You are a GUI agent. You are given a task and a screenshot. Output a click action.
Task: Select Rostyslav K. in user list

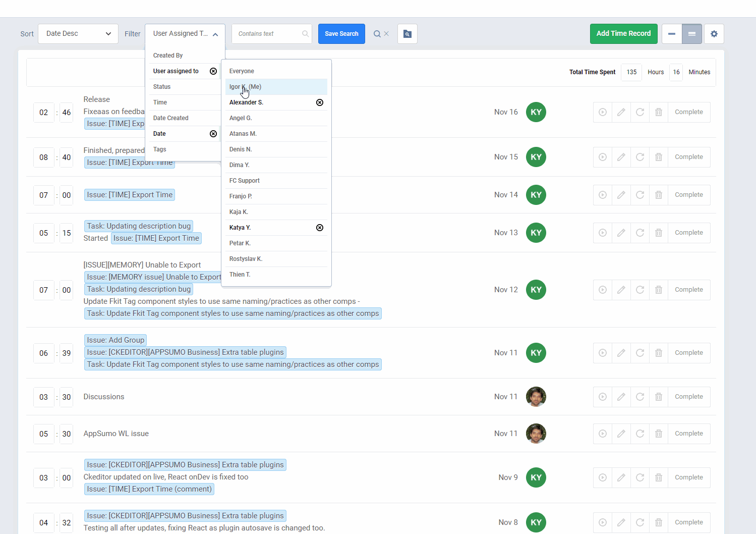[x=276, y=259]
